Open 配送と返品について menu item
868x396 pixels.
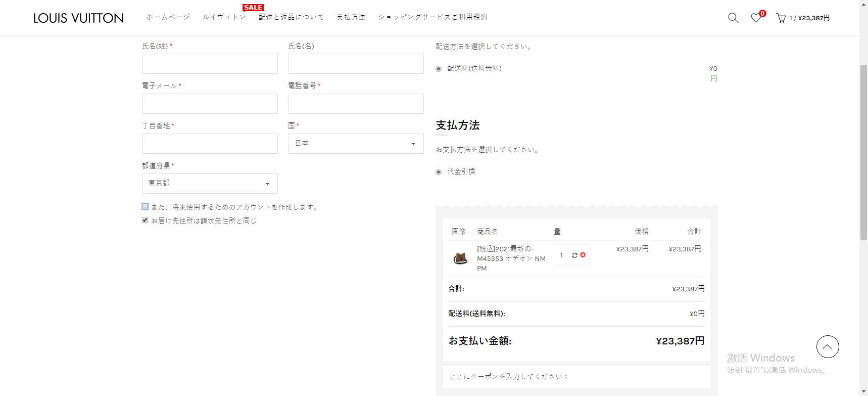click(292, 17)
